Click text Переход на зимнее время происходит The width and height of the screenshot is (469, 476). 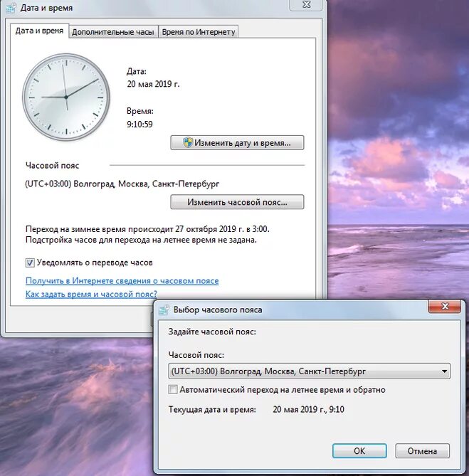click(100, 229)
